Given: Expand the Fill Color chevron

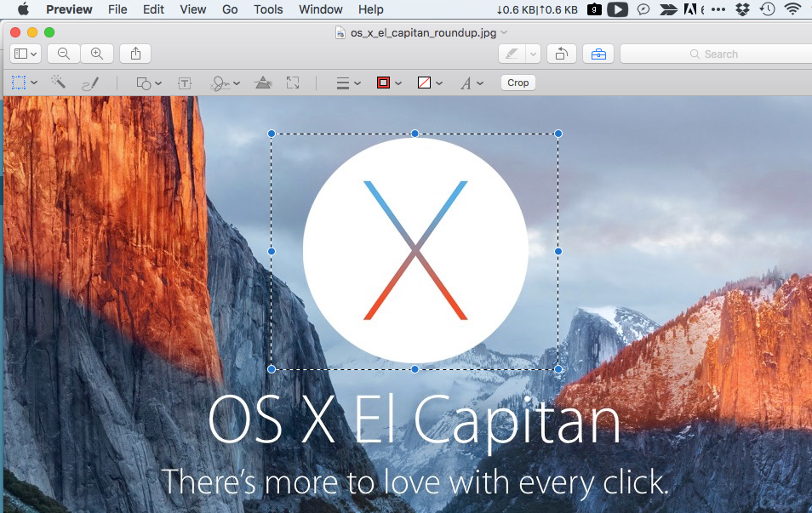Looking at the screenshot, I should (439, 83).
